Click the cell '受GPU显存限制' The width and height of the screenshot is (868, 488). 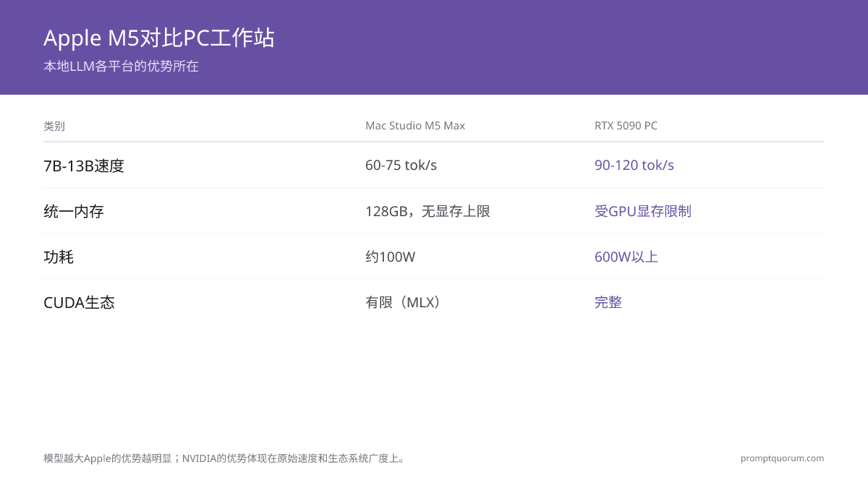point(643,211)
